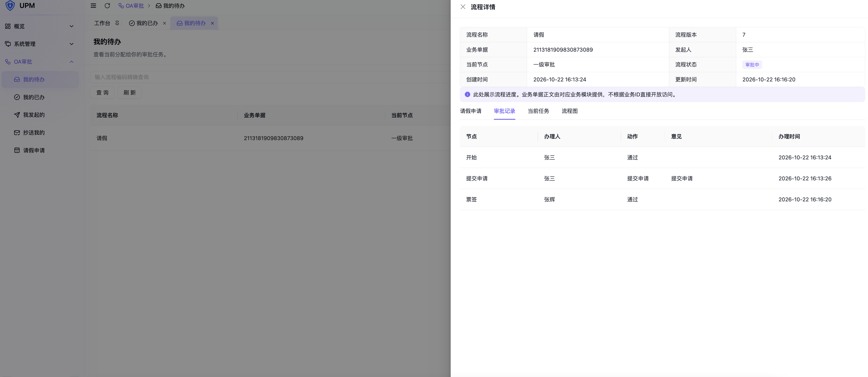
Task: Click the UPM shield logo
Action: coord(10,5)
